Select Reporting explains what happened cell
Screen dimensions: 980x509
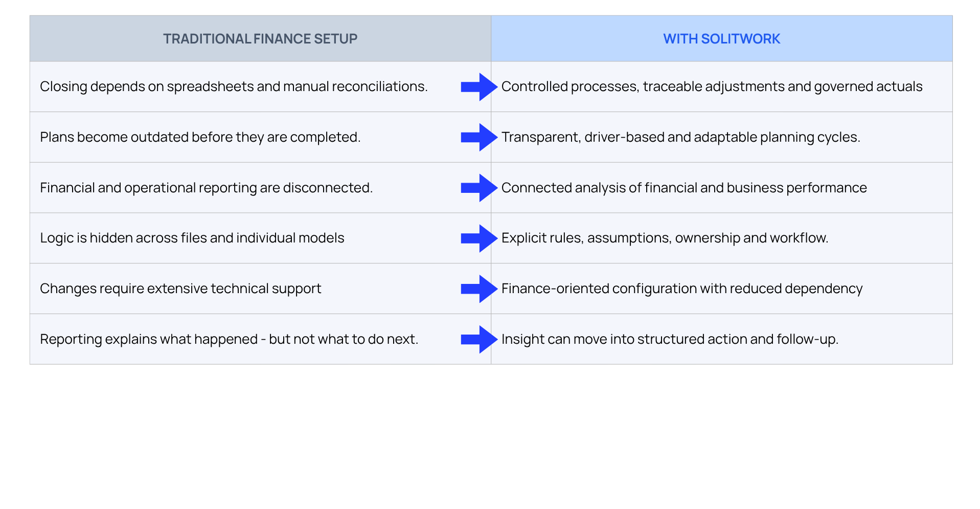tap(260, 339)
